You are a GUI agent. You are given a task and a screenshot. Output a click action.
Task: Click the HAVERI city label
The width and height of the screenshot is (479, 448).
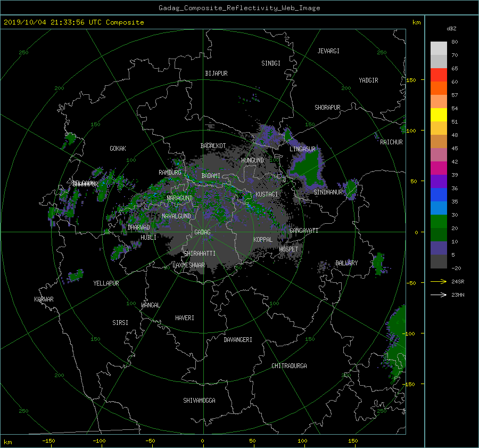[185, 318]
